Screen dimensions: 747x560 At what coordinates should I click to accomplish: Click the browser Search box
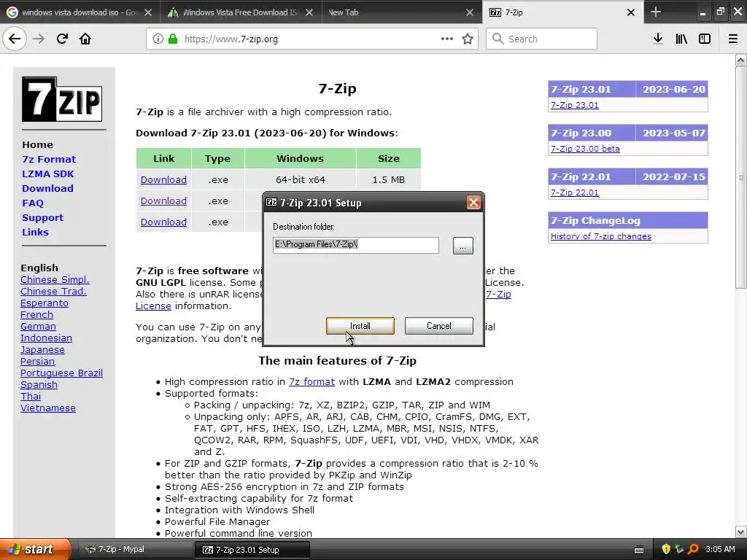tap(542, 39)
